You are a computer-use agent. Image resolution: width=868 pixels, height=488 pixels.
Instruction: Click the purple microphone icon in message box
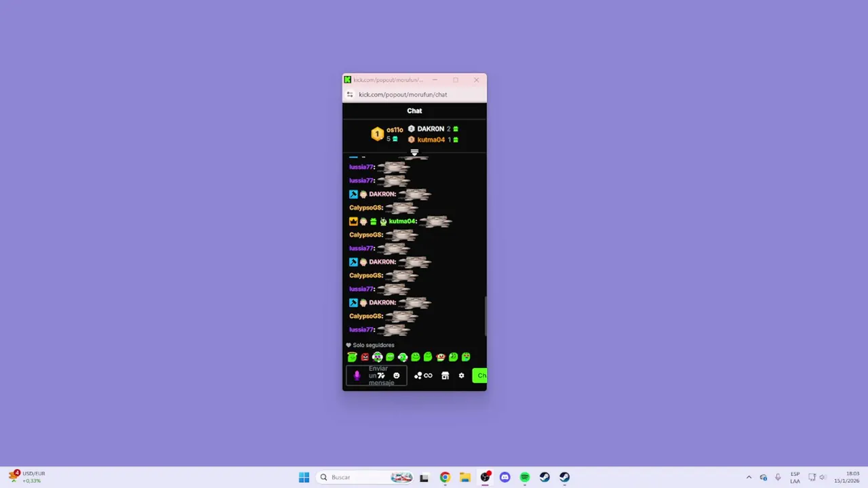point(357,375)
